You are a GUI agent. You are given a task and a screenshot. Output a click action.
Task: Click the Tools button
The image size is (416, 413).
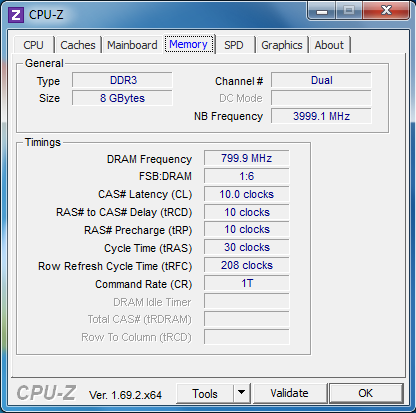205,394
